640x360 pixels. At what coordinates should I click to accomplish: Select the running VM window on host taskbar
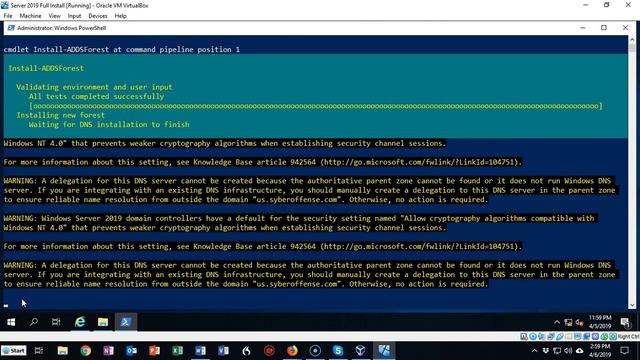[384, 351]
